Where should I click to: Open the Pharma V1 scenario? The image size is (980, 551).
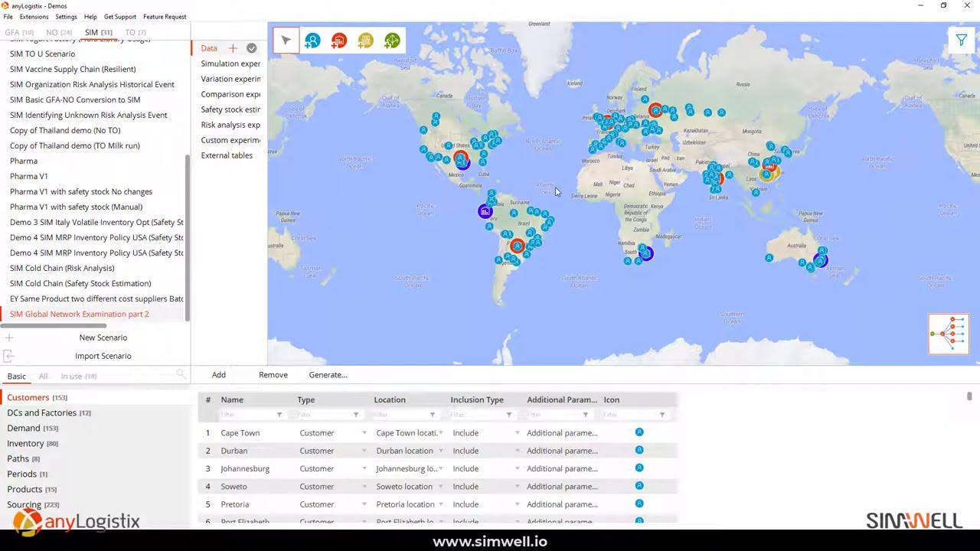tap(28, 176)
